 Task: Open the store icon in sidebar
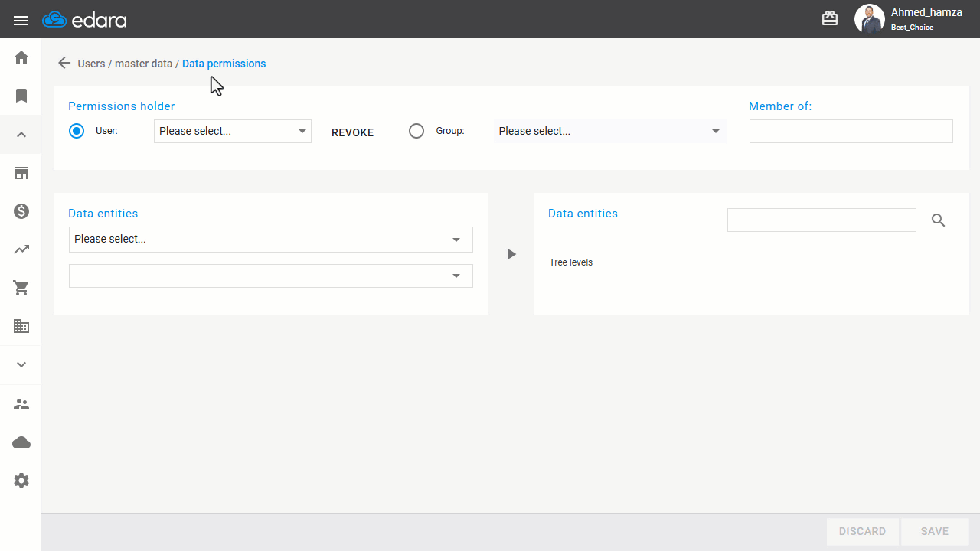coord(21,173)
